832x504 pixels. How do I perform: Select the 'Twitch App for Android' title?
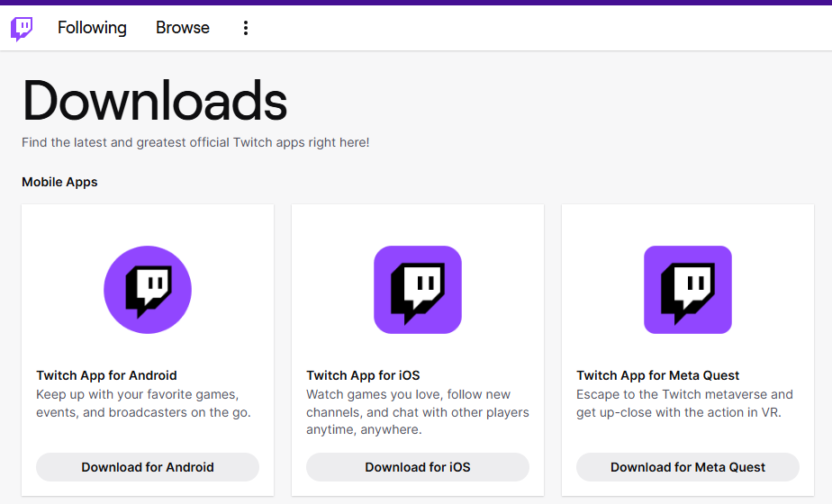click(x=106, y=375)
